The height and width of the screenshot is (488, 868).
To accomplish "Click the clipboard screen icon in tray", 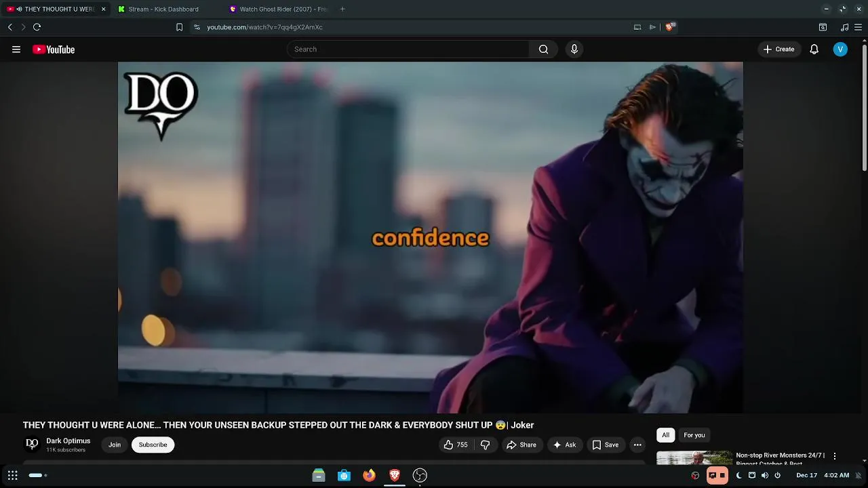I will pyautogui.click(x=751, y=475).
